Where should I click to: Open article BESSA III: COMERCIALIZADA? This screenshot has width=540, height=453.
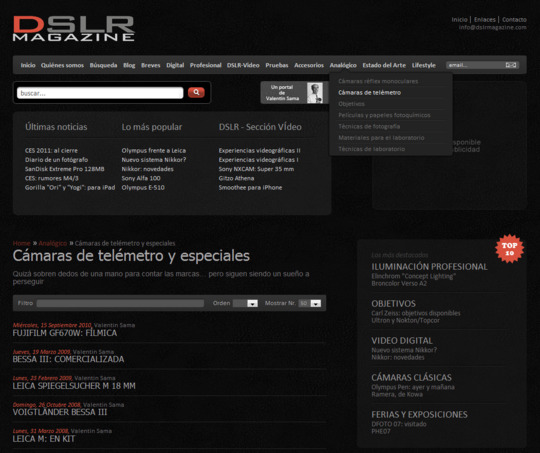click(68, 359)
